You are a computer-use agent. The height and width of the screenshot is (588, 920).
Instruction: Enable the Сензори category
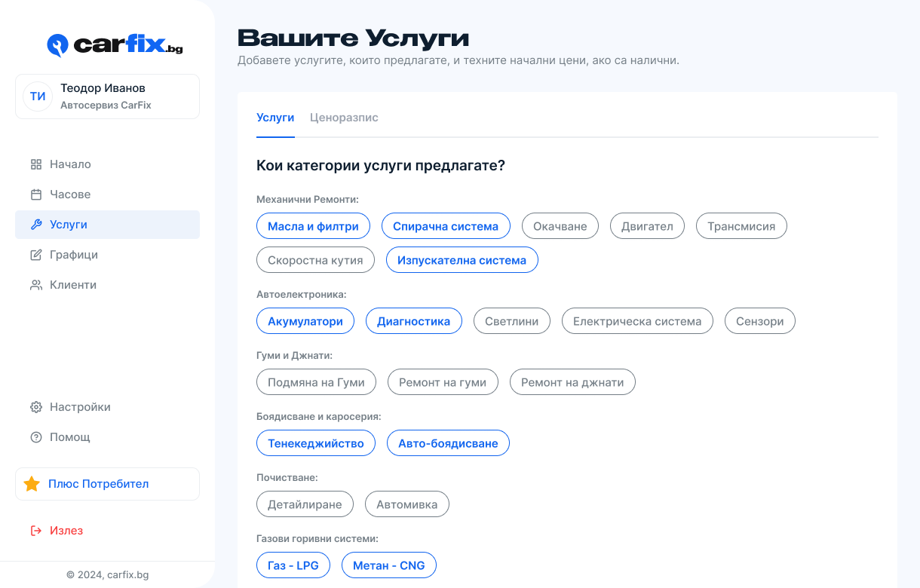760,321
